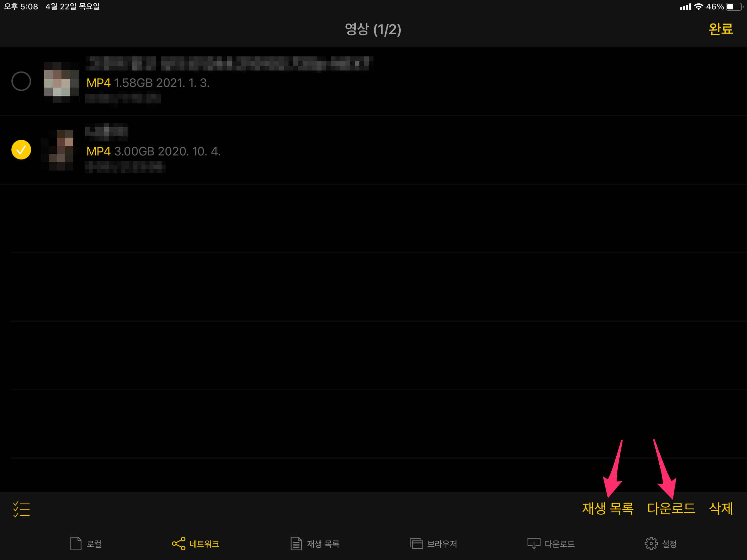Open the 다운로드 tab download icon
The height and width of the screenshot is (560, 747).
[x=534, y=544]
